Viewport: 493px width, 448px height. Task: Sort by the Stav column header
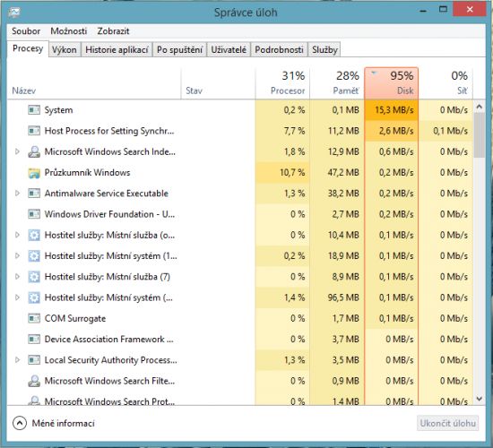tap(218, 83)
